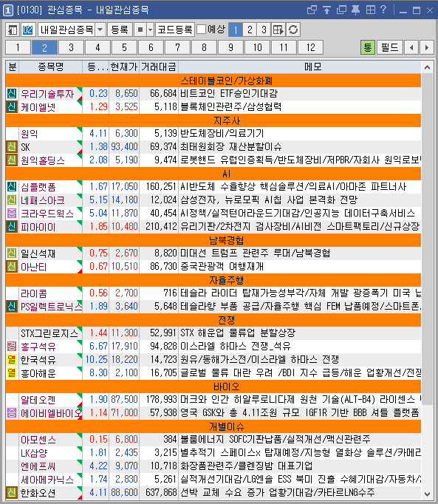Viewport: 438px width, 504px height.
Task: Click the 신 badge next to 네패스아크
Action: 12,200
